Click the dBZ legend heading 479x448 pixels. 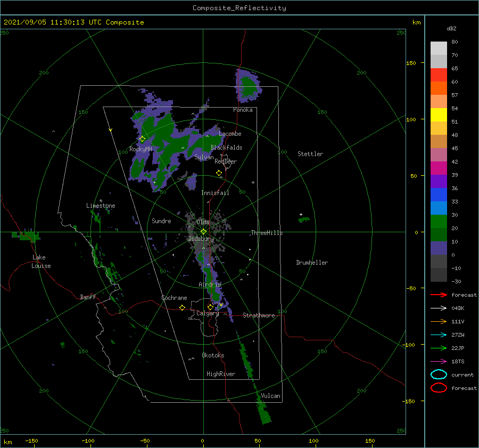(x=451, y=28)
